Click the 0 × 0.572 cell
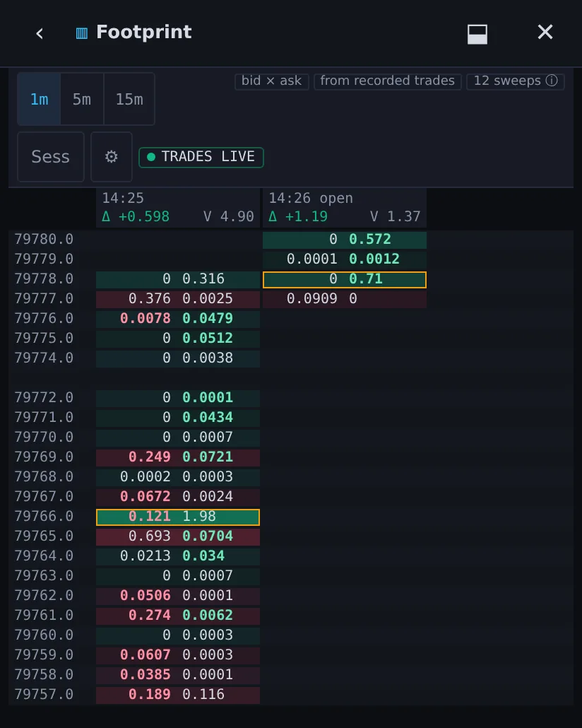Image resolution: width=582 pixels, height=728 pixels. 345,240
